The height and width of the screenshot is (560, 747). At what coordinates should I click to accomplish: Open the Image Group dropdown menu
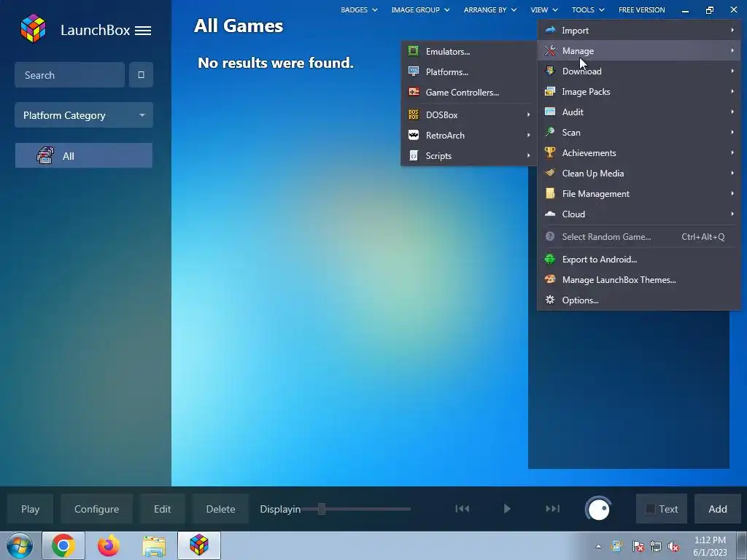(x=420, y=9)
